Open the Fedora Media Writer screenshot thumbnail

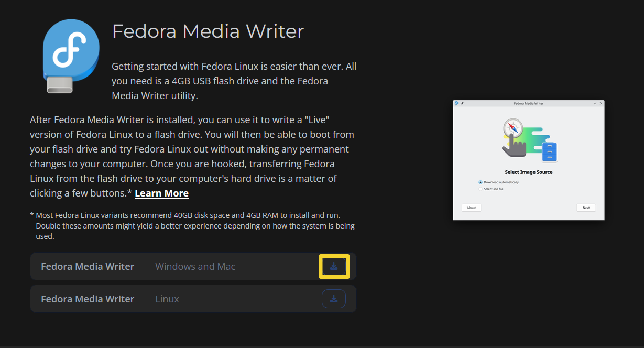click(529, 160)
